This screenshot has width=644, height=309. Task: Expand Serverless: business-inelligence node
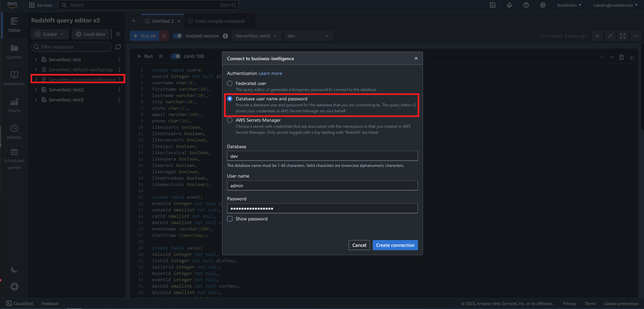pos(36,80)
